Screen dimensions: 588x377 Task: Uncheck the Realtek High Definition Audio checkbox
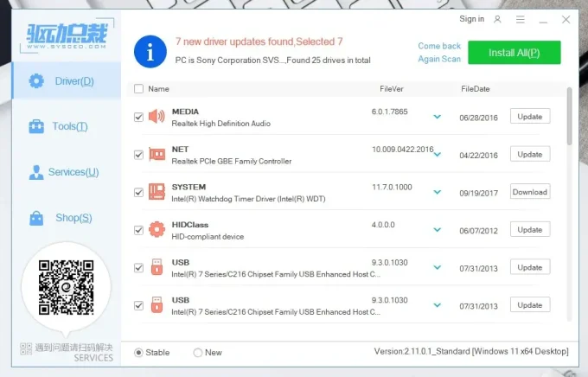138,117
